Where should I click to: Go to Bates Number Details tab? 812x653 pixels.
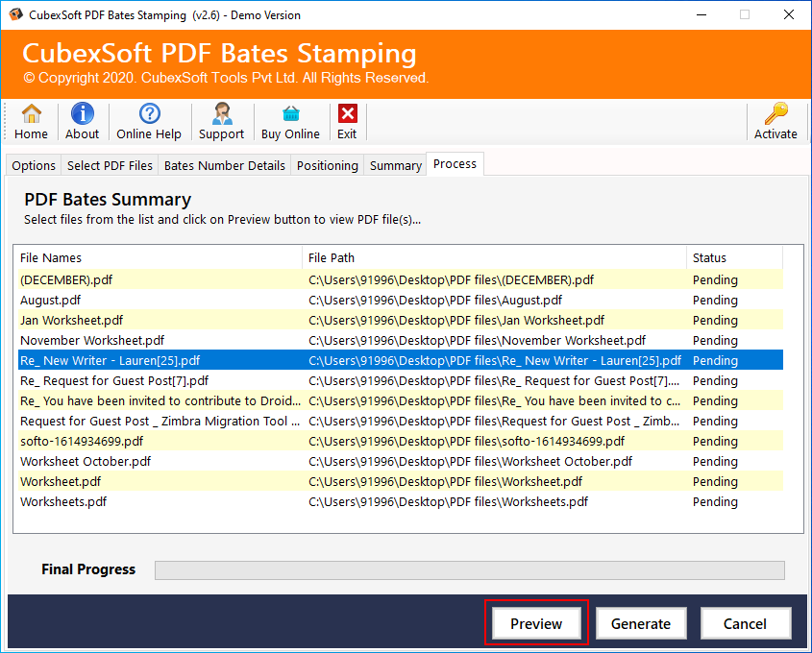[x=225, y=165]
